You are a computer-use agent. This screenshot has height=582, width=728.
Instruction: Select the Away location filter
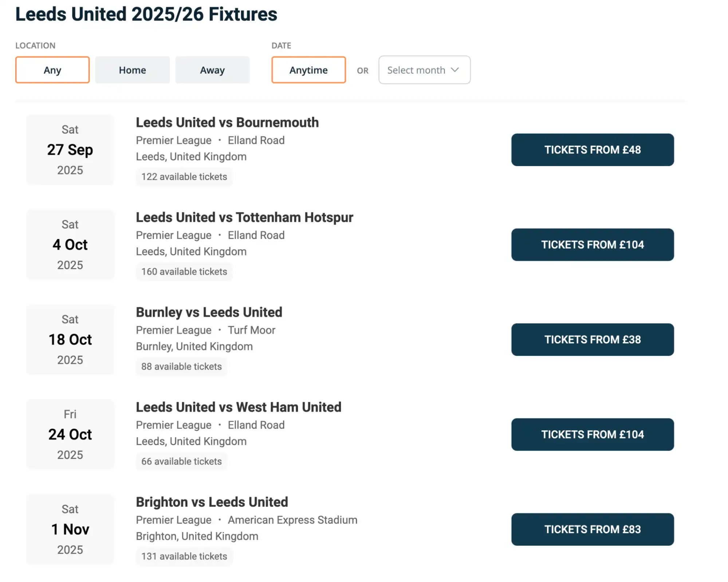212,70
